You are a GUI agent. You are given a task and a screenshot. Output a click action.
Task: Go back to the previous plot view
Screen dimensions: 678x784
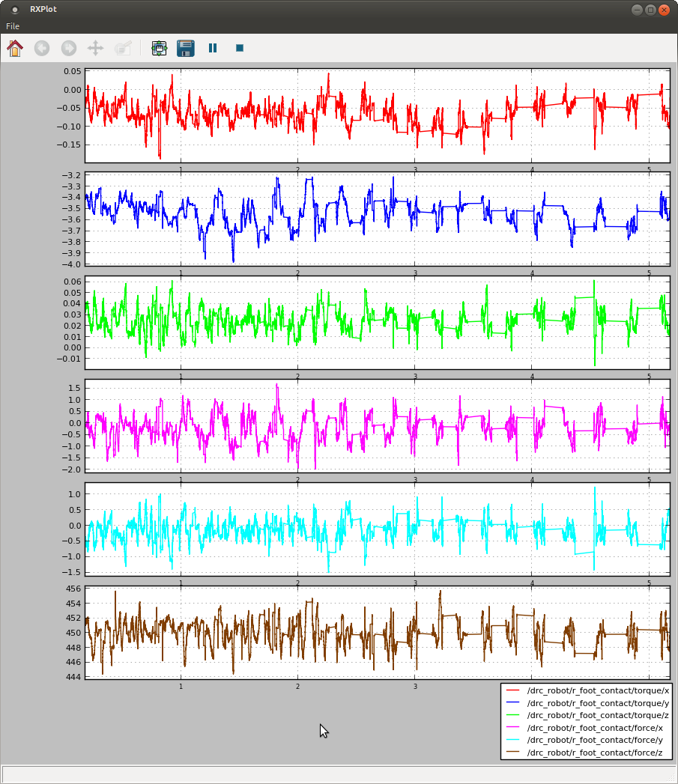tap(42, 48)
